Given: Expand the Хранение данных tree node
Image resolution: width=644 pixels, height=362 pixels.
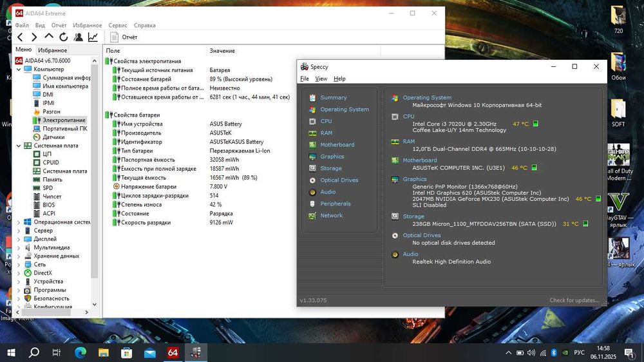Looking at the screenshot, I should point(19,256).
